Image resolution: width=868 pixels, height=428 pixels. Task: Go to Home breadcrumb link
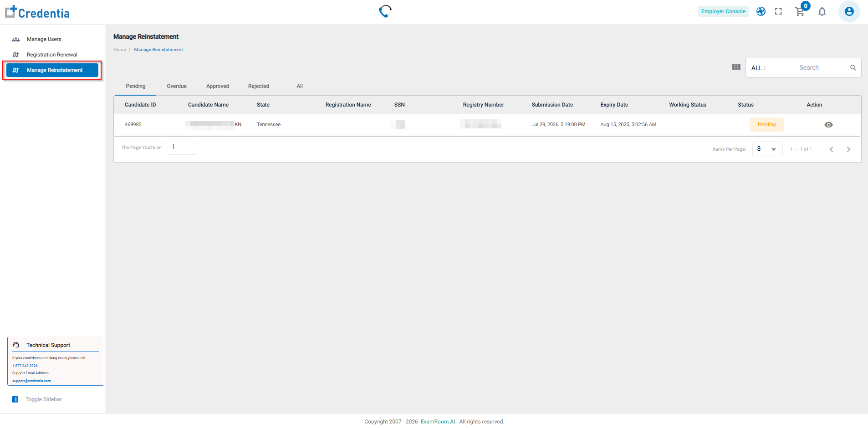[x=120, y=50]
